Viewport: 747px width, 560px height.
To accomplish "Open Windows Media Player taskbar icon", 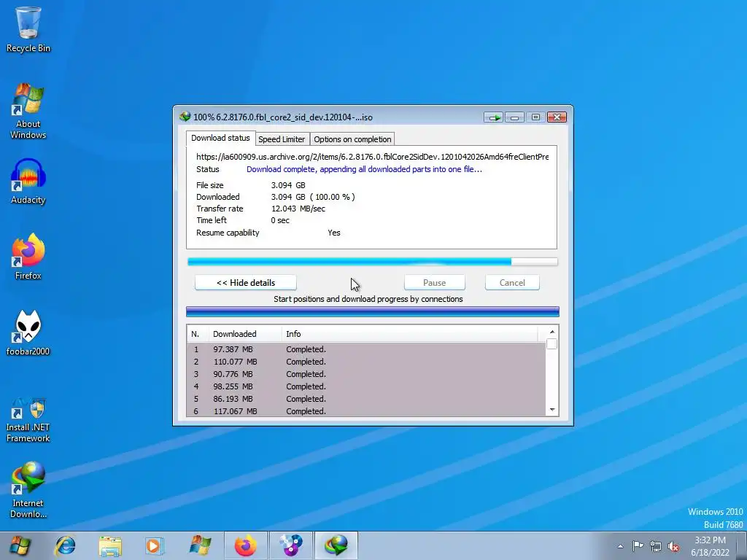I will (155, 545).
